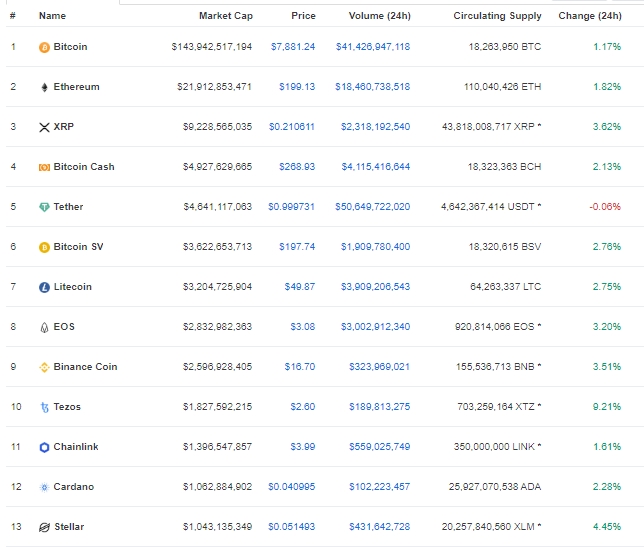The width and height of the screenshot is (644, 547).
Task: Click the Cardano logo icon
Action: pos(44,487)
